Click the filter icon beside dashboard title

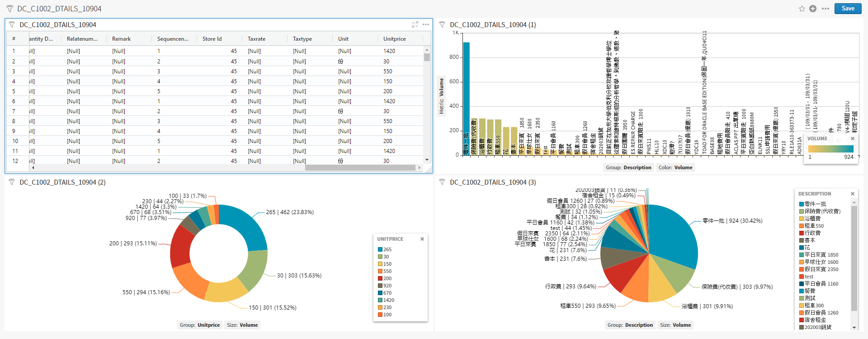coord(9,9)
